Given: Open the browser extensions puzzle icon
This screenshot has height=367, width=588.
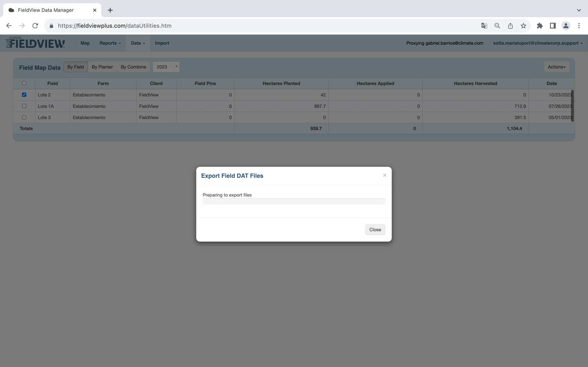Looking at the screenshot, I should (x=540, y=25).
